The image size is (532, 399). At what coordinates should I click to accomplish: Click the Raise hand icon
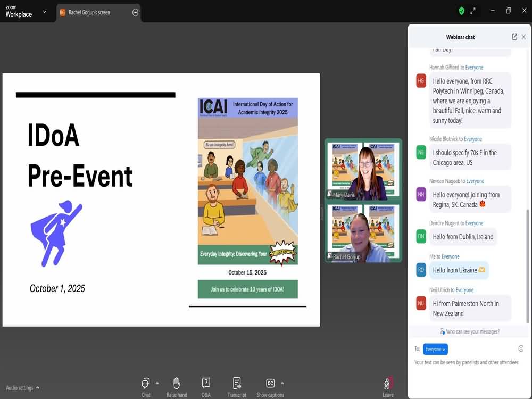pos(177,384)
